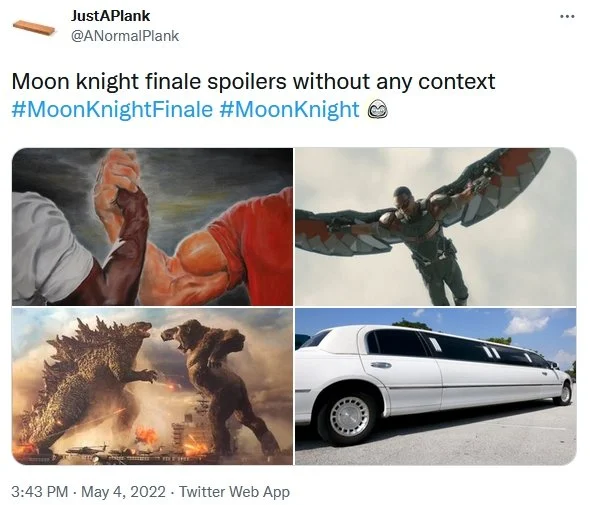
Task: Open the epic handshake meme image
Action: coord(152,227)
